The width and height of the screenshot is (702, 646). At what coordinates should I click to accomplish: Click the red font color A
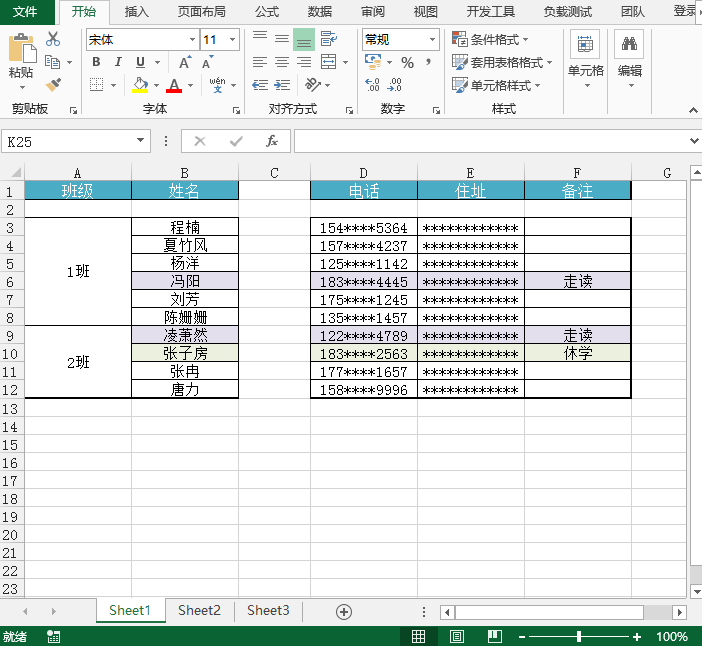[x=174, y=85]
